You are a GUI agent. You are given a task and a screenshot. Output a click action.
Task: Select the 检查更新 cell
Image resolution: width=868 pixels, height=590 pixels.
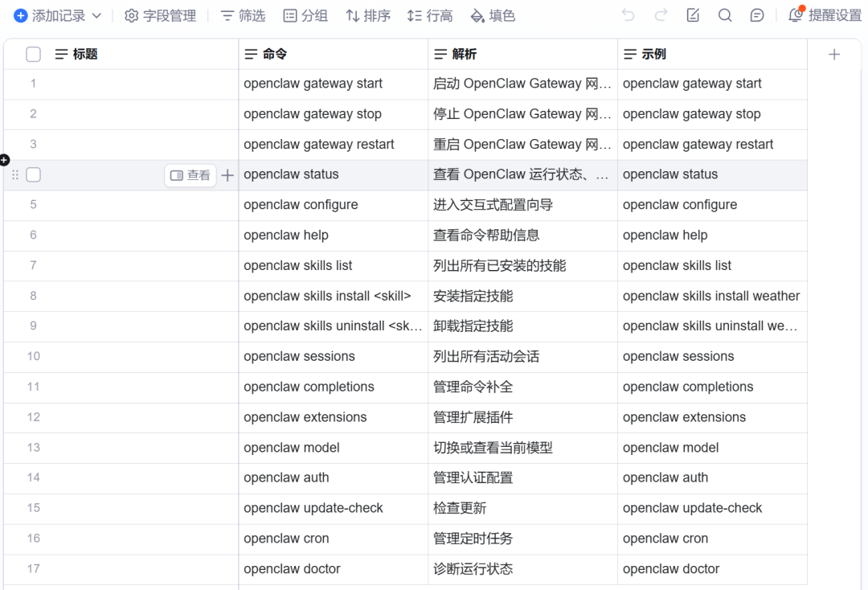pos(522,509)
